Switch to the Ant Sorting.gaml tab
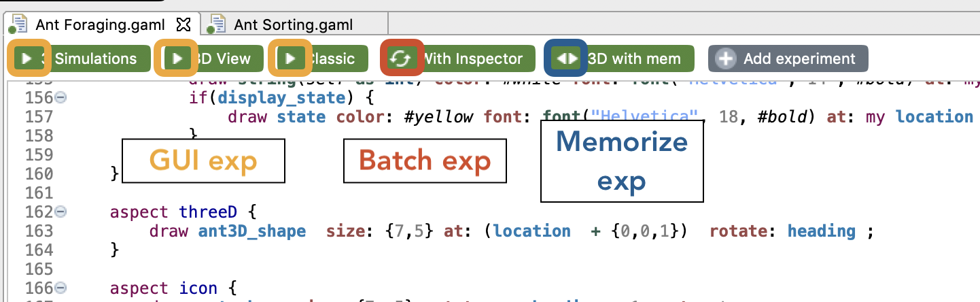980x302 pixels. pos(293,25)
